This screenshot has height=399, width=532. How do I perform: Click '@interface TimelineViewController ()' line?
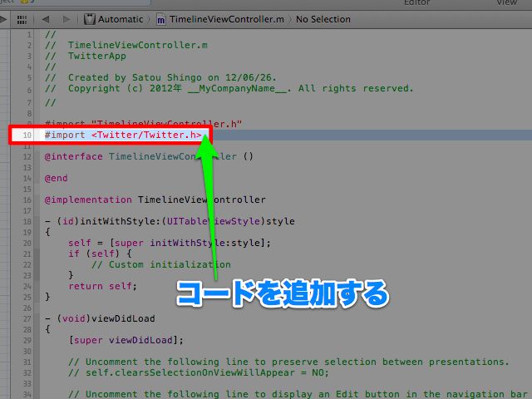[x=149, y=156]
